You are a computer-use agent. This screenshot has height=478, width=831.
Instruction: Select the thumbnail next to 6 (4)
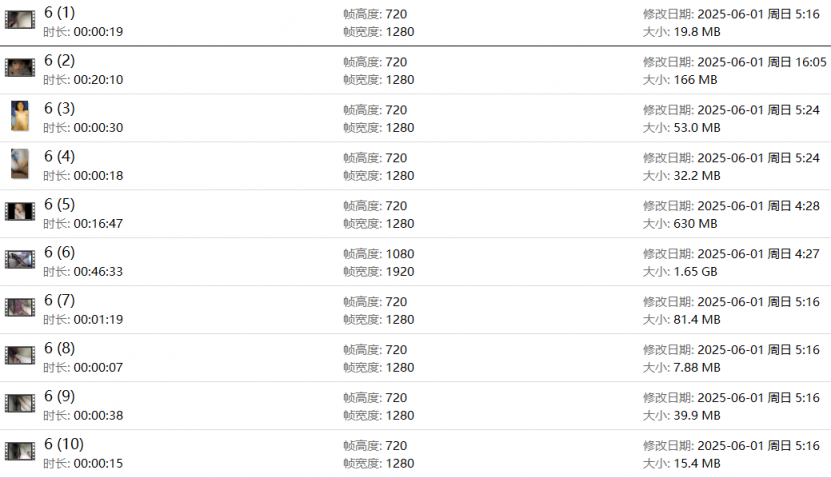[x=20, y=164]
